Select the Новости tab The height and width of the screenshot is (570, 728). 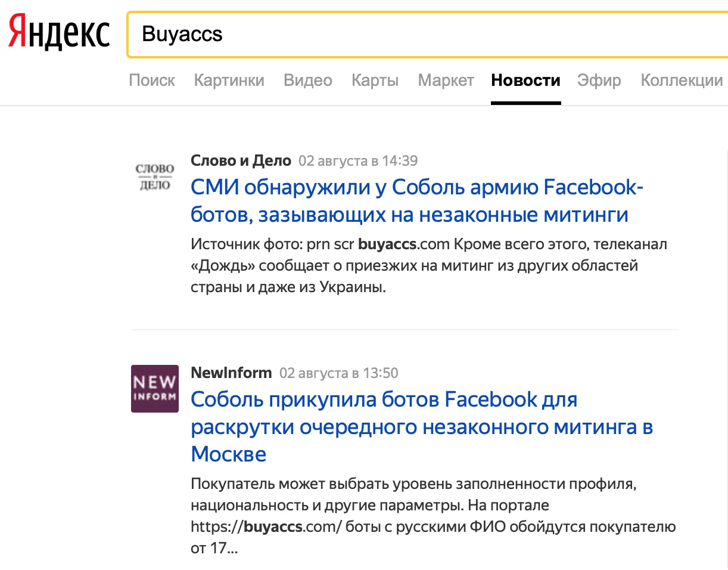pyautogui.click(x=526, y=80)
